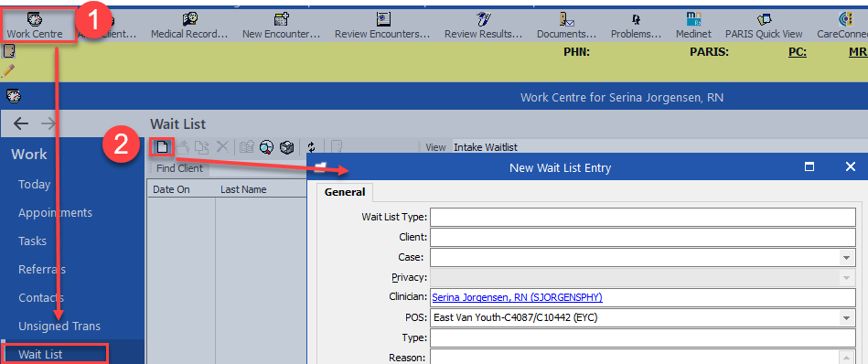The image size is (868, 364).
Task: Open the Medical Record toolbar item
Action: pyautogui.click(x=189, y=26)
